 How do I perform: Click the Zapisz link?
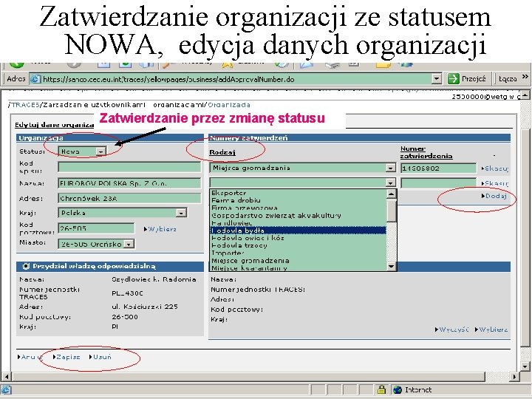click(x=68, y=357)
